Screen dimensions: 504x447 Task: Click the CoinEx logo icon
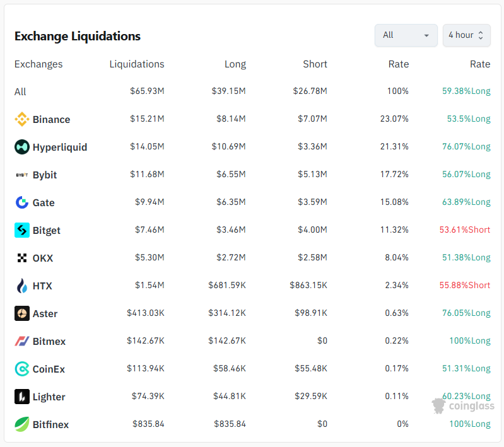[x=22, y=369]
